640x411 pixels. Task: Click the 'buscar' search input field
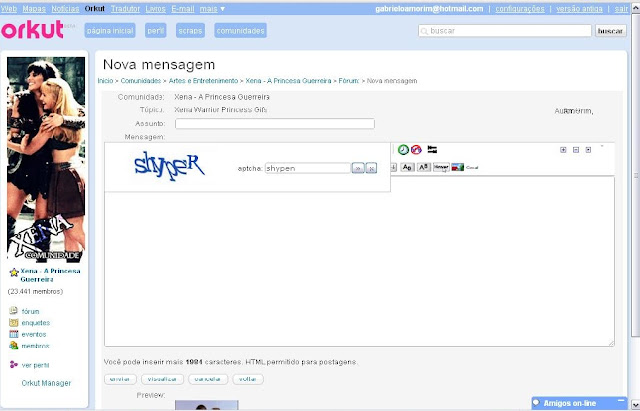click(505, 31)
